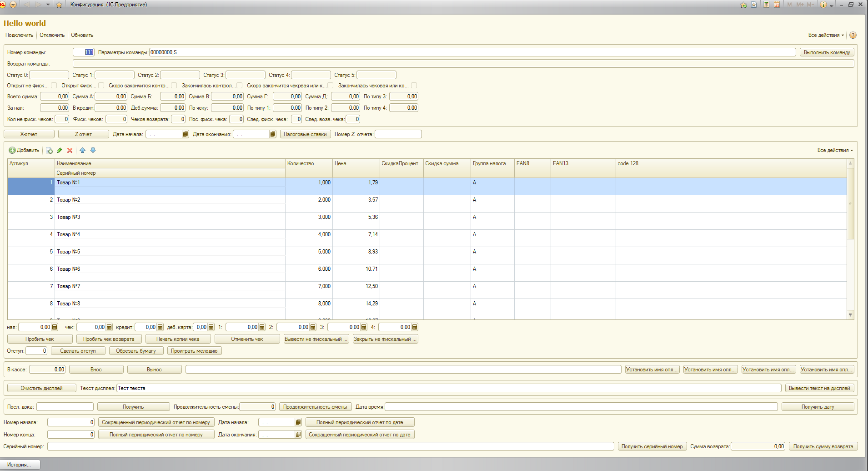Toggle the 'Открыт фиск...' checkbox
This screenshot has width=868, height=471.
tap(101, 86)
